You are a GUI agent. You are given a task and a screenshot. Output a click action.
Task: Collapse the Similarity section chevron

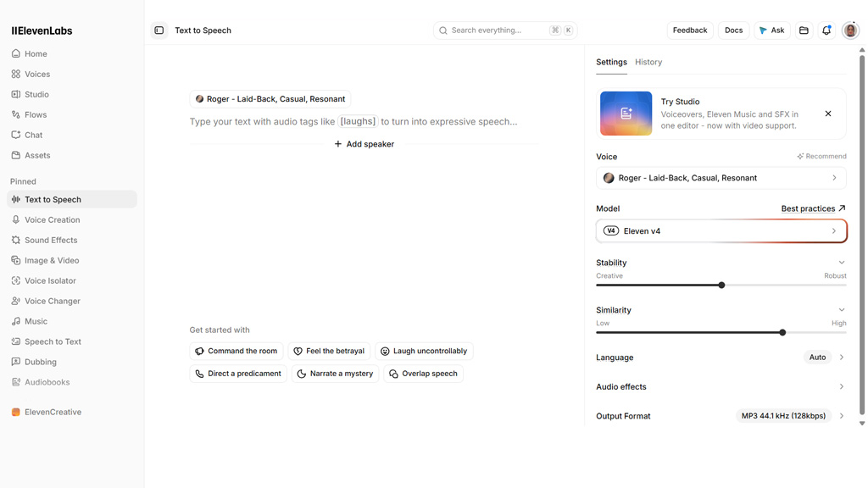842,310
